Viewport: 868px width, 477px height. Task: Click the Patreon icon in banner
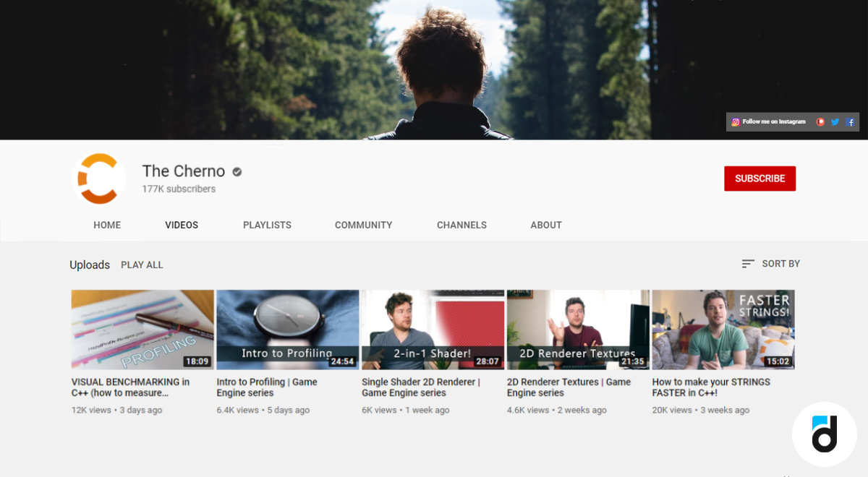click(x=820, y=122)
